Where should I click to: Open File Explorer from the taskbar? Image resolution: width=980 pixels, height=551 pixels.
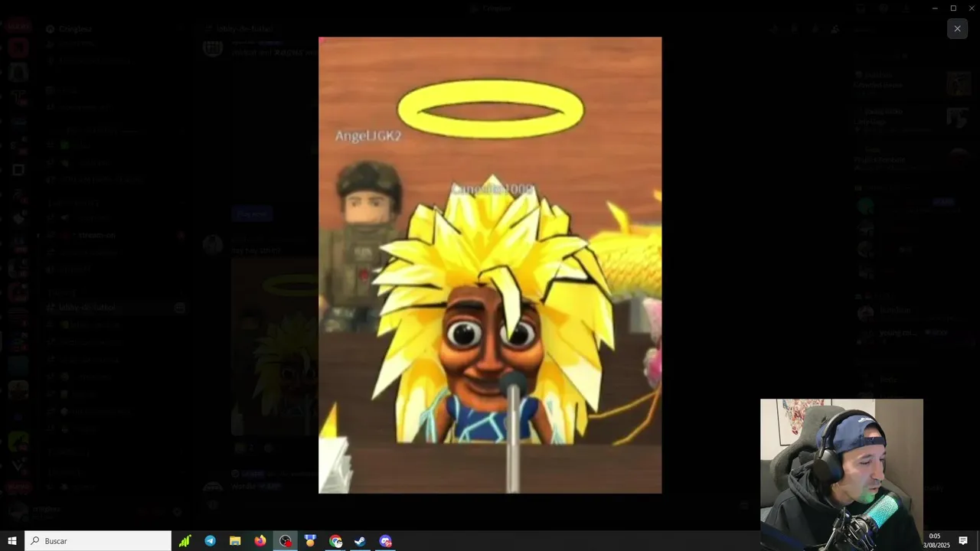click(x=235, y=541)
